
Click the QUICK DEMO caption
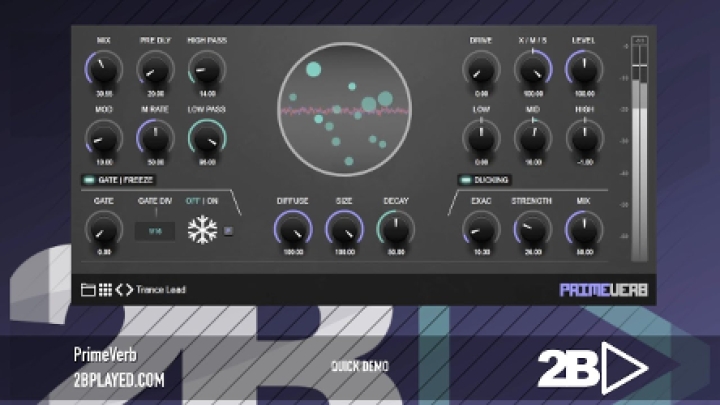coord(360,366)
